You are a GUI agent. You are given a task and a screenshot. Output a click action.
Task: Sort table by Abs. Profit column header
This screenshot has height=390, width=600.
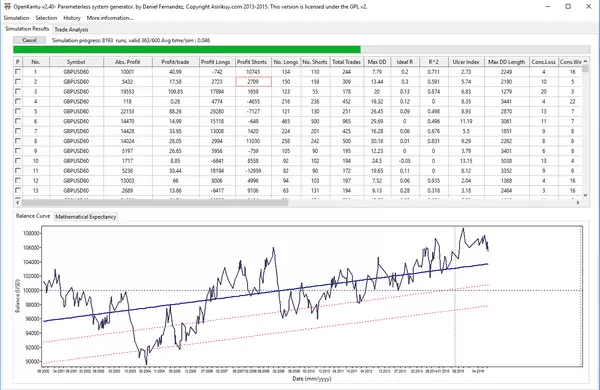(128, 62)
